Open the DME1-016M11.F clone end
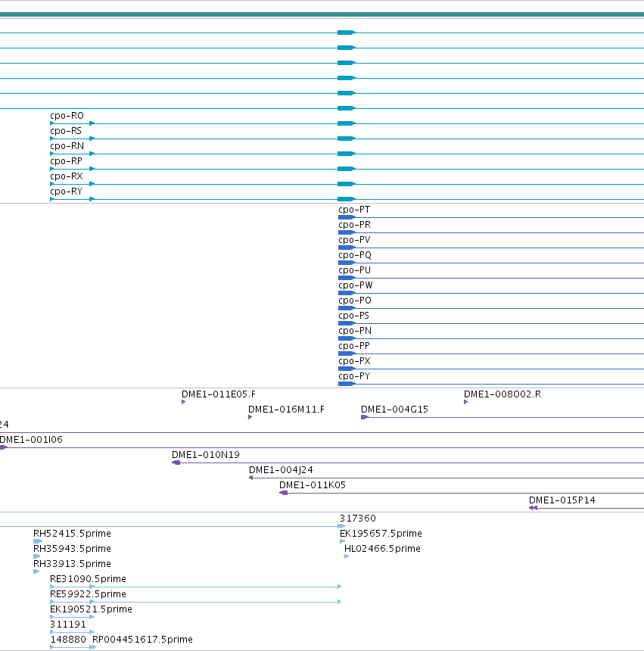 click(286, 410)
